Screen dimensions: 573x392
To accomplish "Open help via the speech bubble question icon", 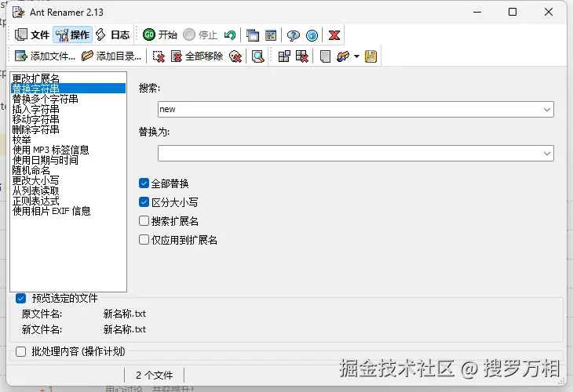I will 293,35.
